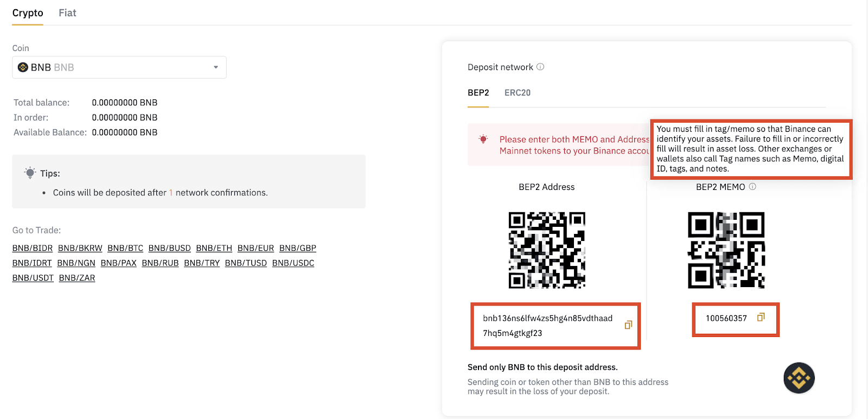Open the Coin dropdown selector
The image size is (868, 419).
[x=119, y=67]
